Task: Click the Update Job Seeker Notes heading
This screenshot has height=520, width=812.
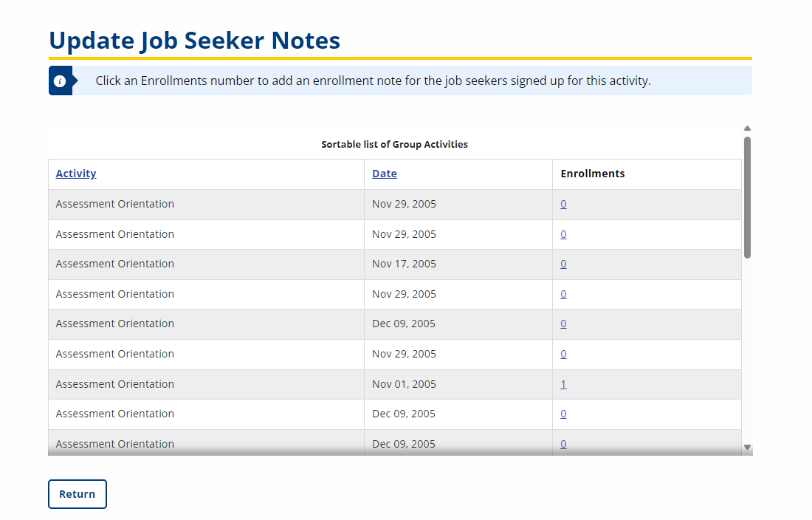Action: tap(195, 40)
